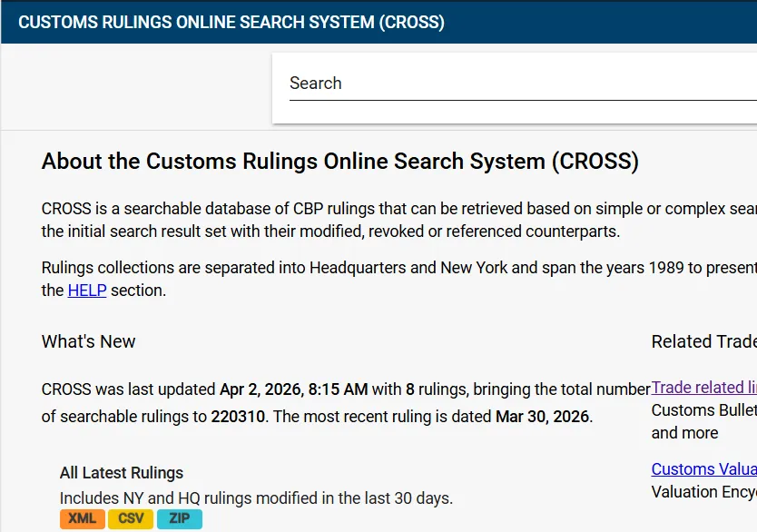Screen dimensions: 757x532
Task: Click the All Latest Rulings label
Action: tap(122, 473)
